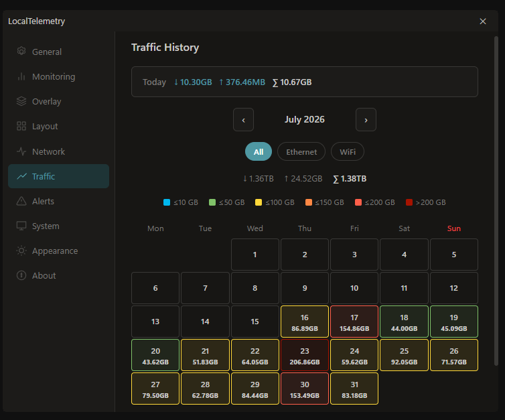The image size is (505, 420).
Task: Click the orange ≤150 GB legend swatch
Action: pyautogui.click(x=309, y=202)
